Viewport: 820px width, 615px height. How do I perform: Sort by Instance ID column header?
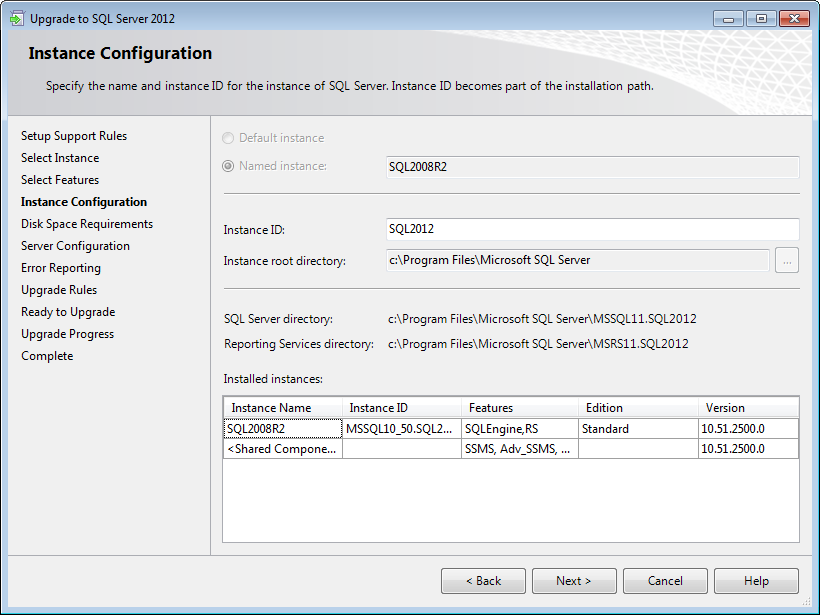(402, 408)
